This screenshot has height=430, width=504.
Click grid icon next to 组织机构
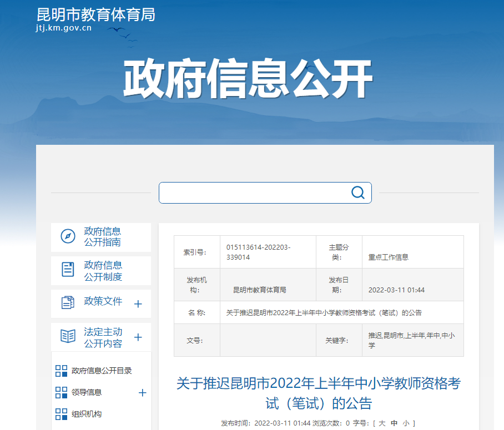click(x=61, y=414)
